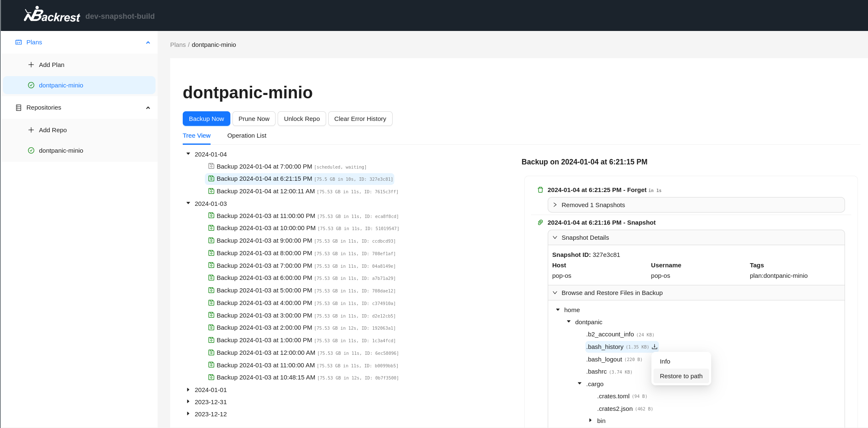Select backup 2024-01-03 at 11:00:00 PM

point(266,216)
